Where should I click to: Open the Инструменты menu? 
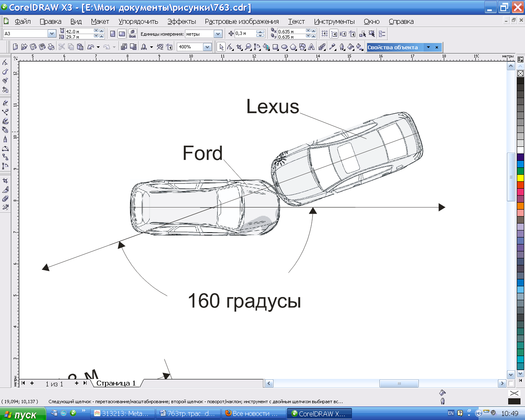click(334, 21)
